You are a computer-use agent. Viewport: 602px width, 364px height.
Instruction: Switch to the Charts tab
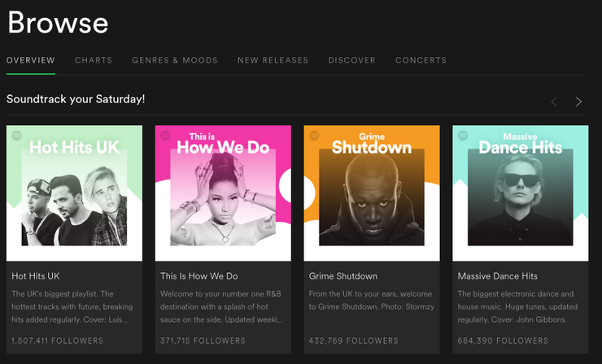coord(94,60)
